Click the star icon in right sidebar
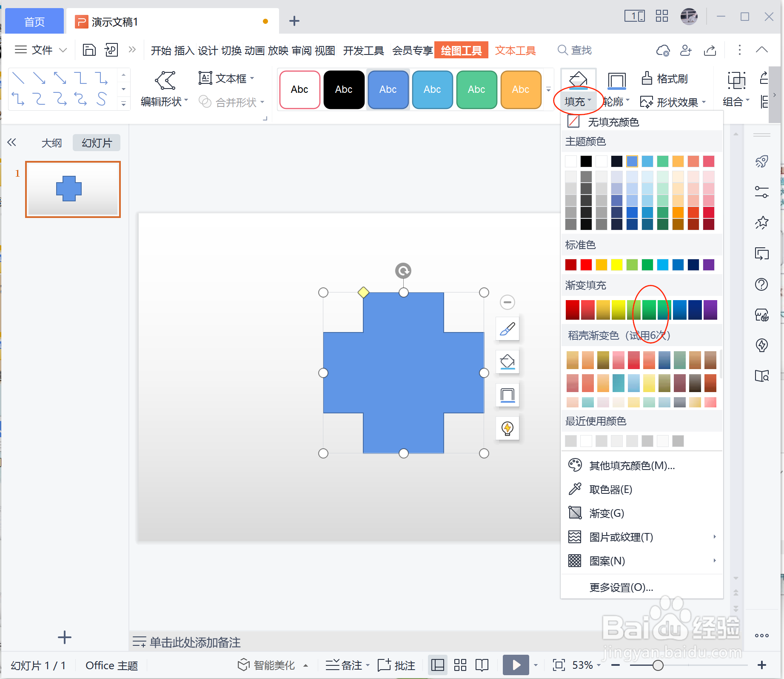This screenshot has width=784, height=679. [761, 223]
